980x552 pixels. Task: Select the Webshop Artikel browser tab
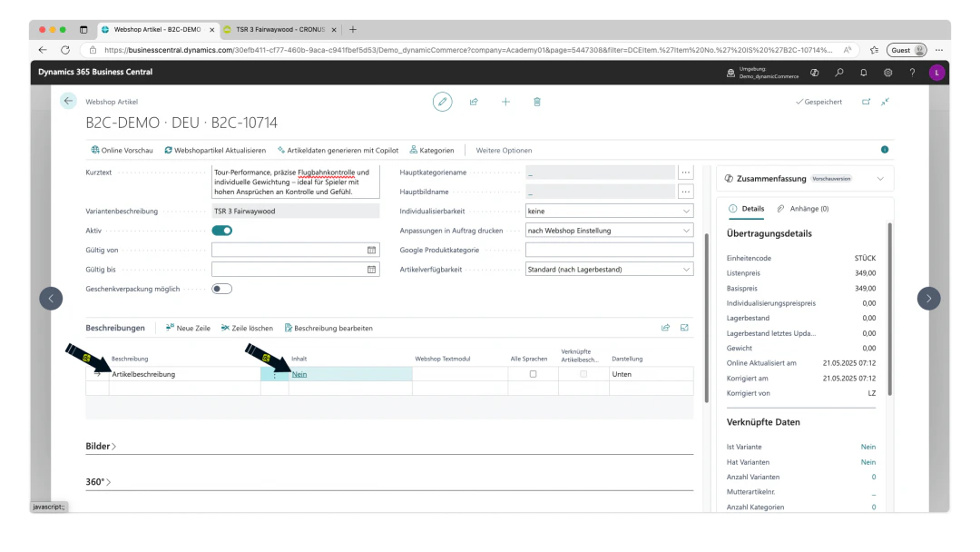[157, 29]
